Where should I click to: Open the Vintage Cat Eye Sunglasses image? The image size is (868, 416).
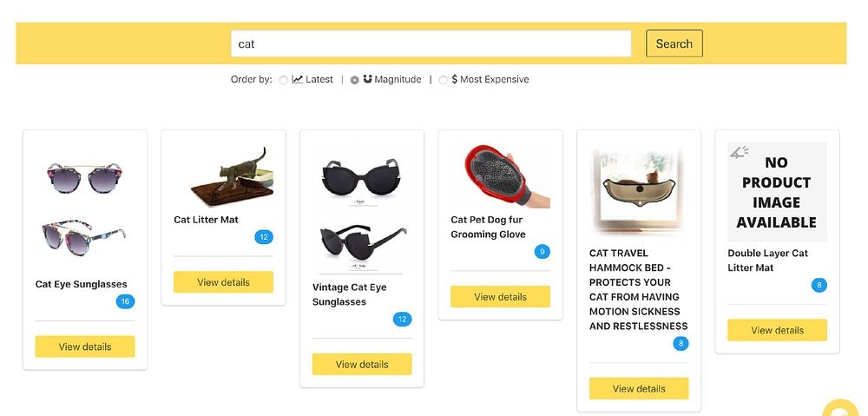tap(361, 208)
